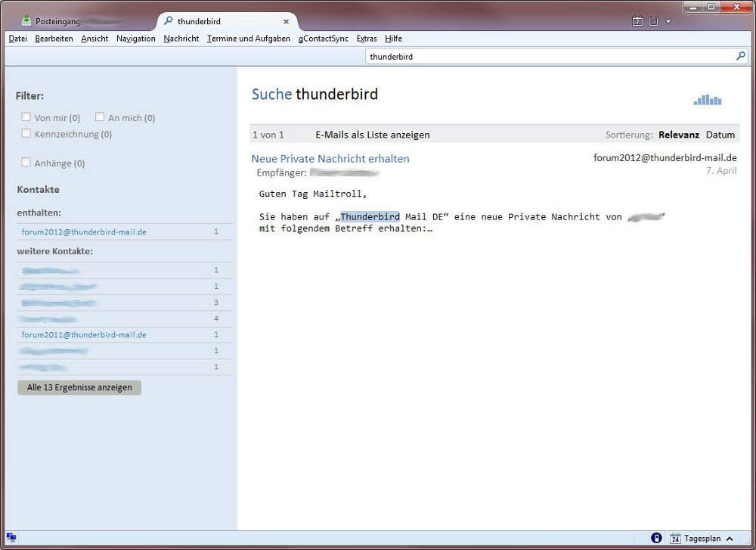Open the Hilfe menu
The image size is (756, 550).
(x=393, y=39)
